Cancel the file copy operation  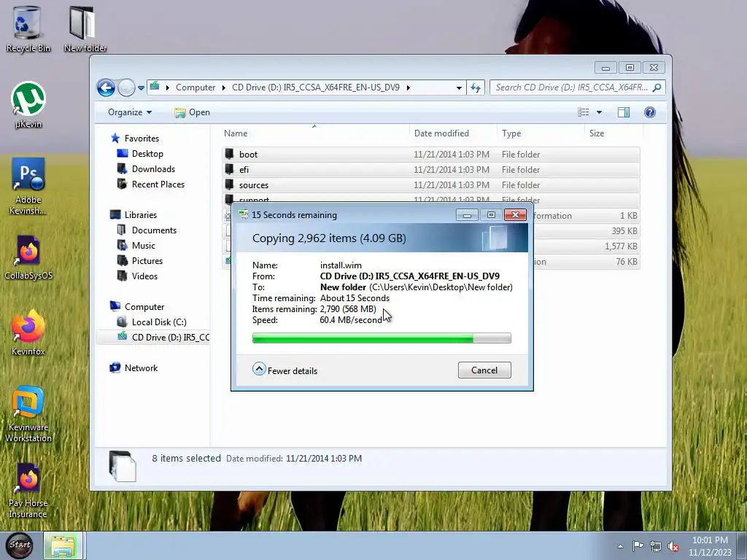coord(484,370)
